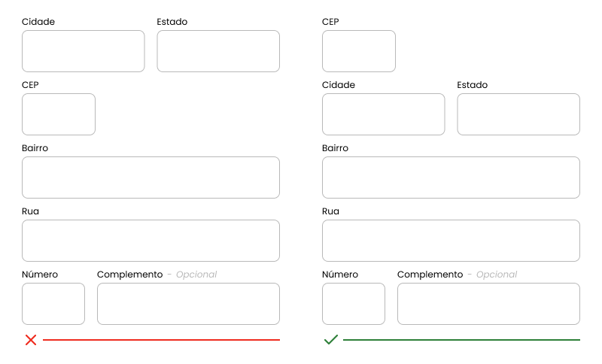The width and height of the screenshot is (602, 364).
Task: Click the CEP field in right form
Action: pyautogui.click(x=359, y=51)
